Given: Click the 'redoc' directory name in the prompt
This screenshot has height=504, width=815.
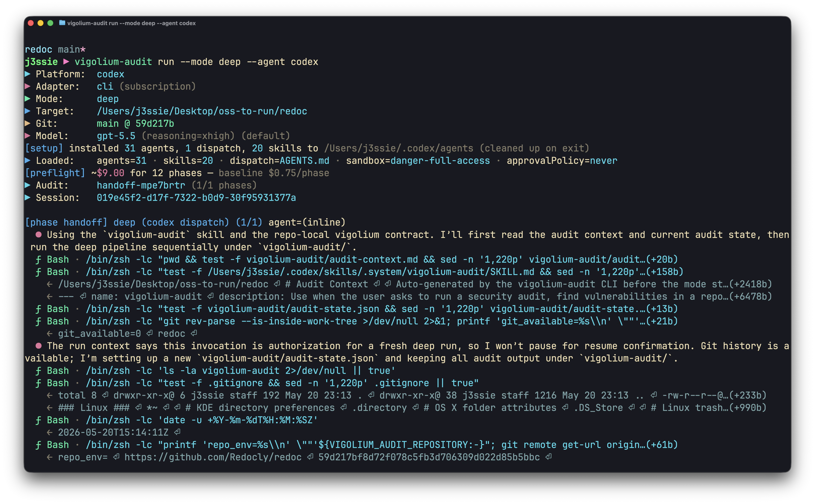Looking at the screenshot, I should coord(39,49).
